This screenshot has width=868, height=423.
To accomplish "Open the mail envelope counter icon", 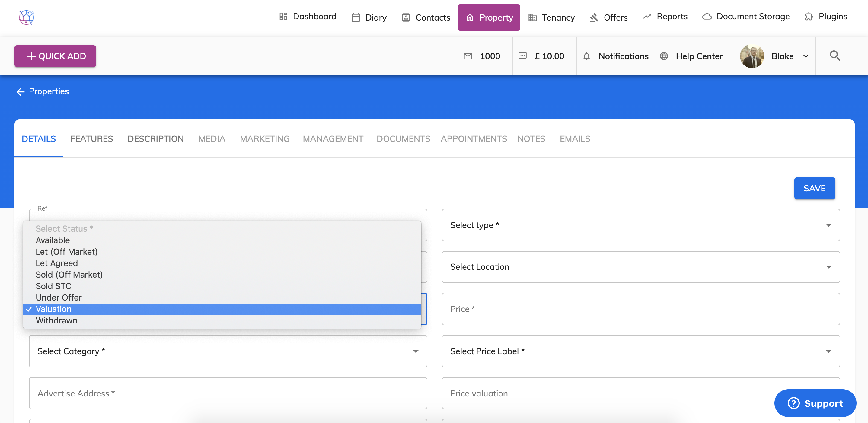I will pos(468,56).
